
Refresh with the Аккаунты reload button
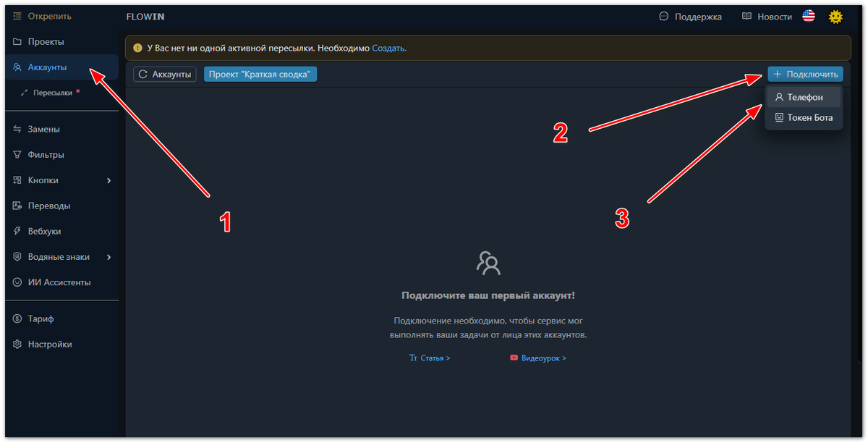point(165,74)
